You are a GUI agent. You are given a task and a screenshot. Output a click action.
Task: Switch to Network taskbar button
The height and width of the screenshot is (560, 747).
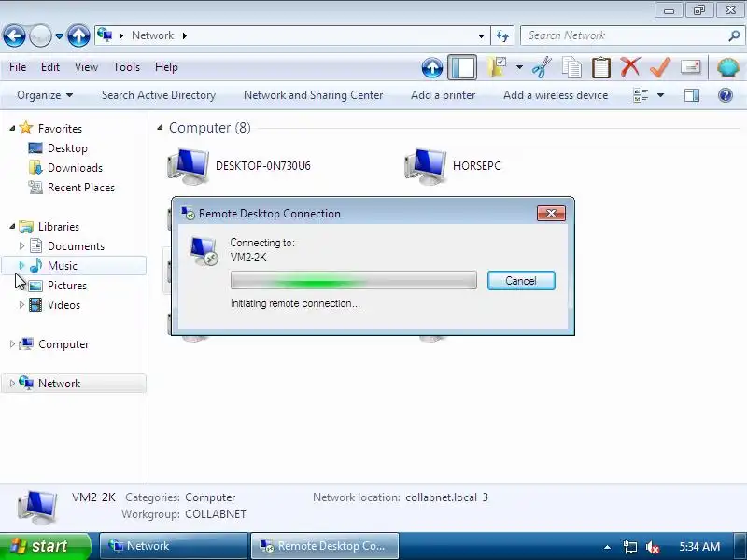pos(174,546)
